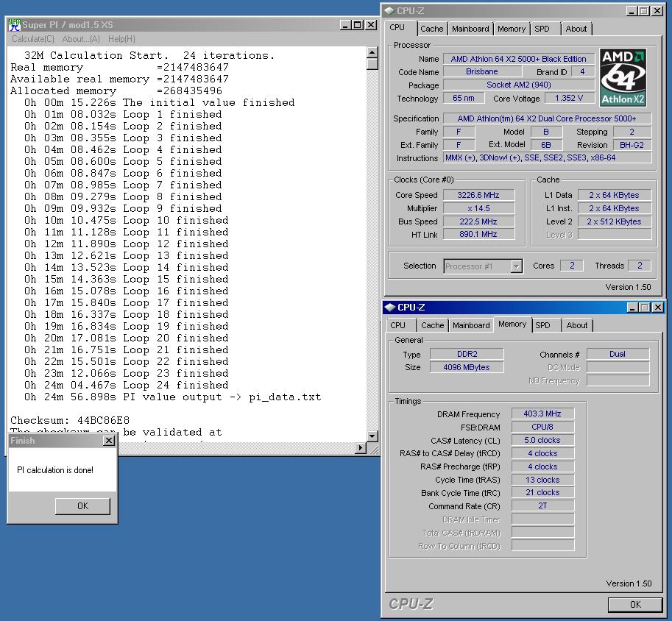The height and width of the screenshot is (621, 672).
Task: Click the AMD Athlon 64 X2 logo
Action: coord(623,77)
